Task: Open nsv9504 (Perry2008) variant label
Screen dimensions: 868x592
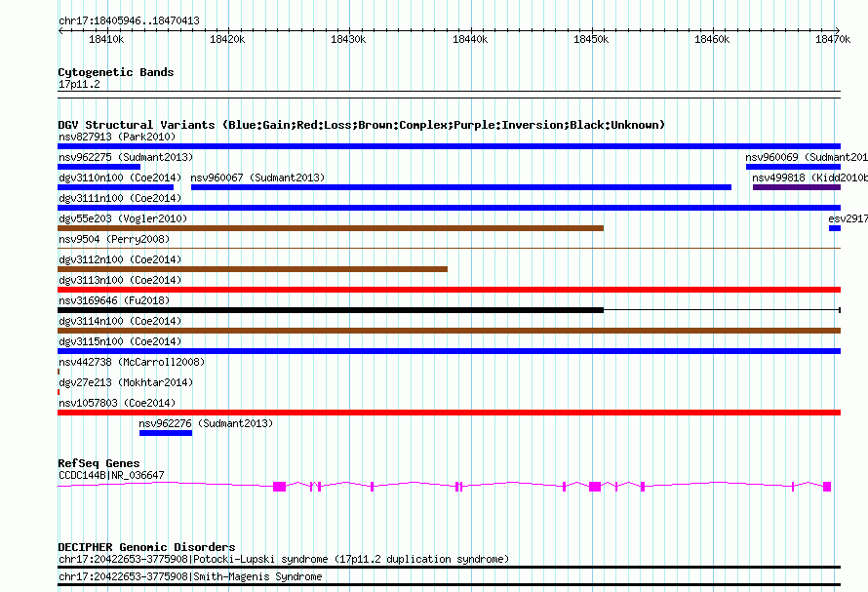Action: coord(114,239)
